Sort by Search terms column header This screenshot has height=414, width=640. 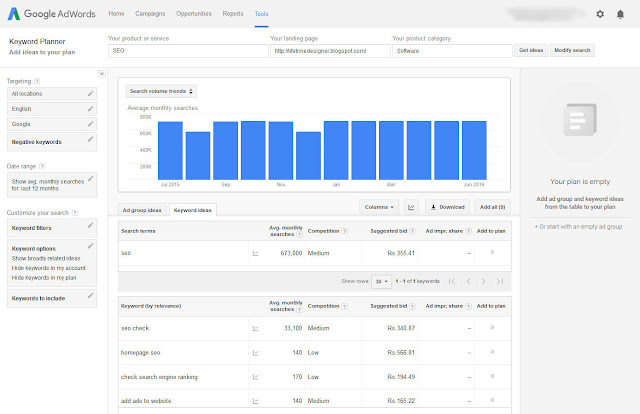tap(138, 231)
